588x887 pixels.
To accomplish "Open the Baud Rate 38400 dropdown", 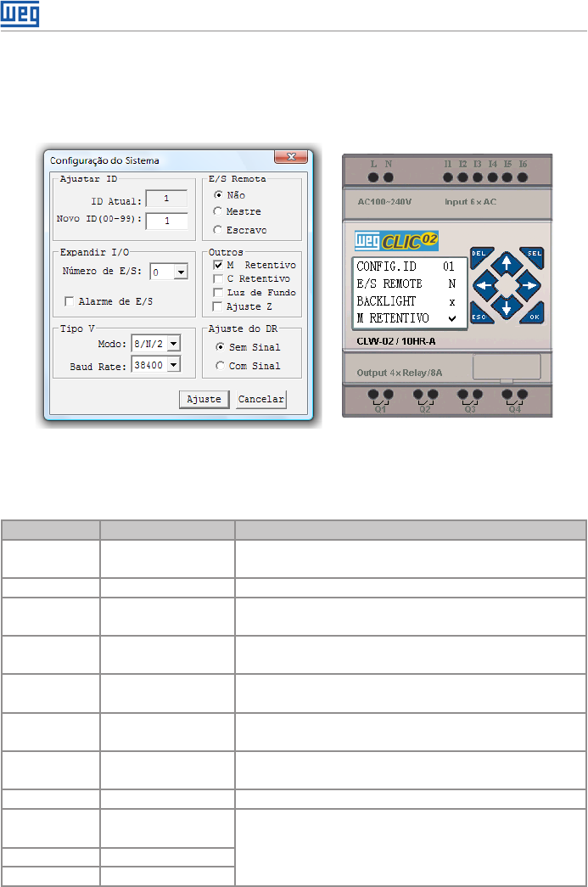I will click(174, 365).
